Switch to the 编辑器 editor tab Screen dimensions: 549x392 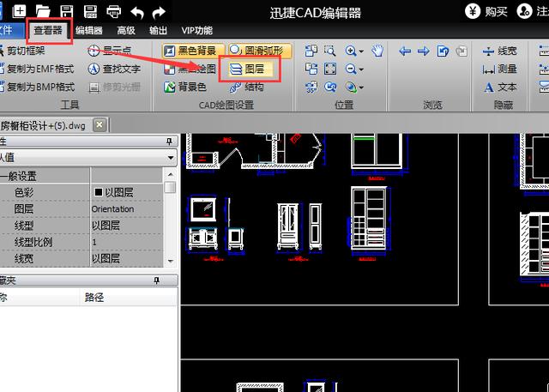click(89, 31)
